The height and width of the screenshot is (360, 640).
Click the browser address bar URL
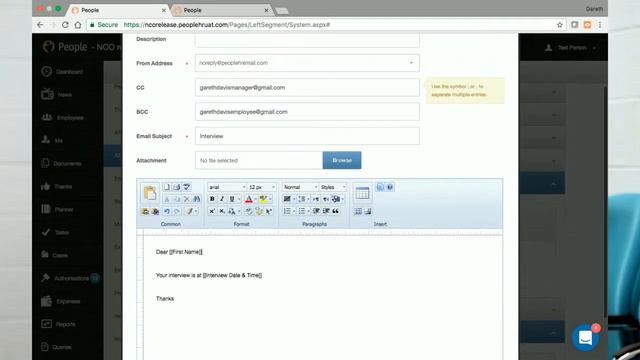pyautogui.click(x=227, y=25)
